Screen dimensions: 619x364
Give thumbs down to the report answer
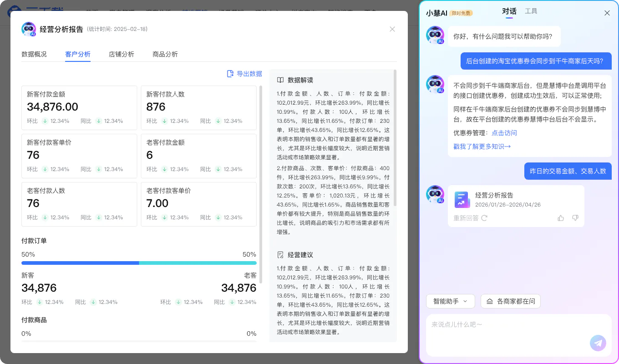click(x=575, y=218)
